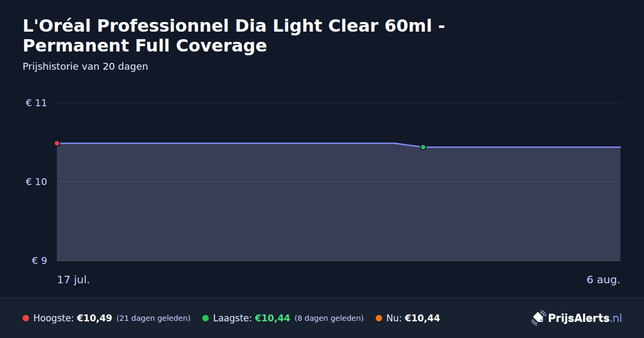Click the 17 jul. start date label

[74, 280]
